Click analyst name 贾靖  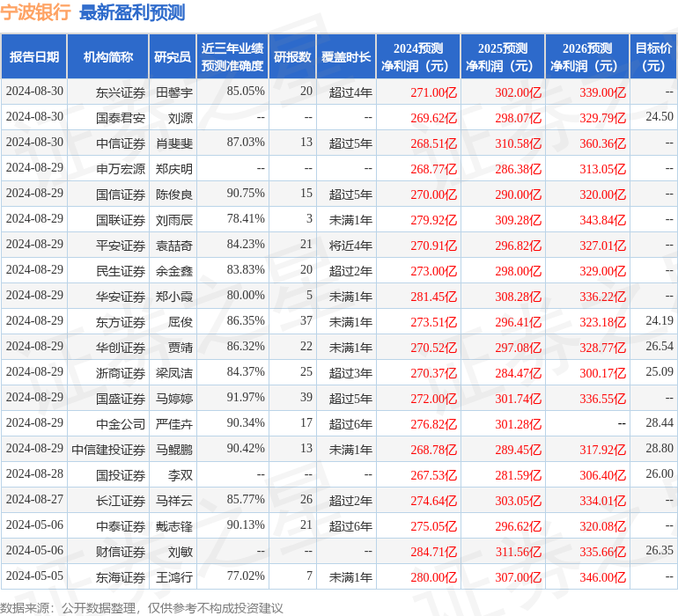[181, 347]
